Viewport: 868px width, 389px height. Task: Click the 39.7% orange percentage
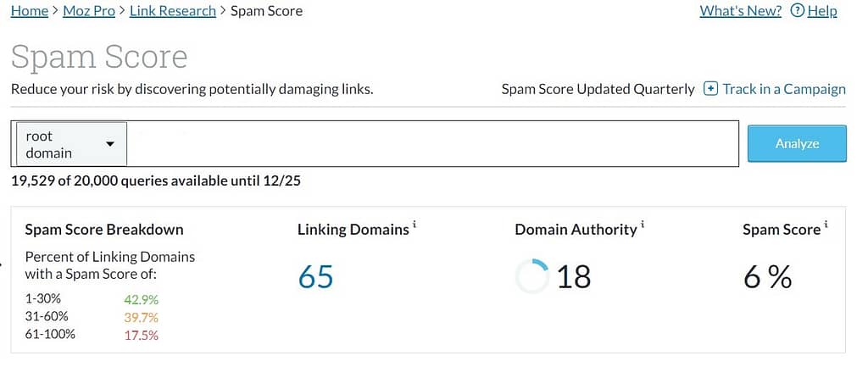point(142,318)
